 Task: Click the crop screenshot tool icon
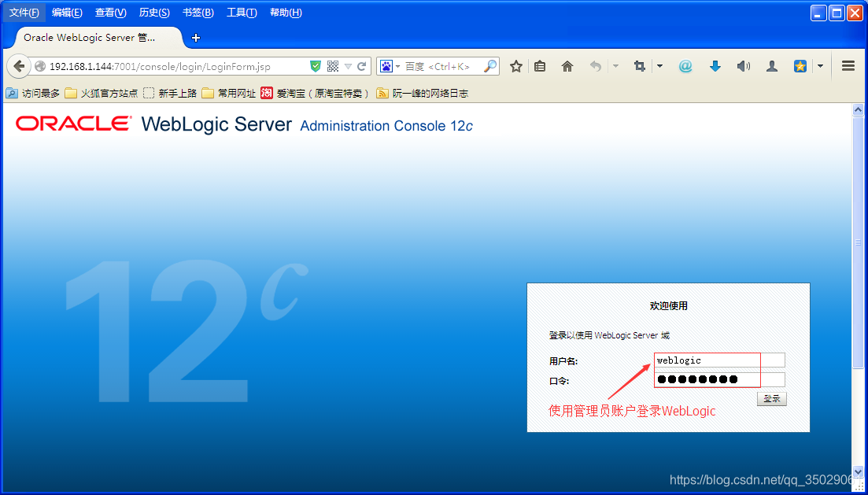click(640, 66)
